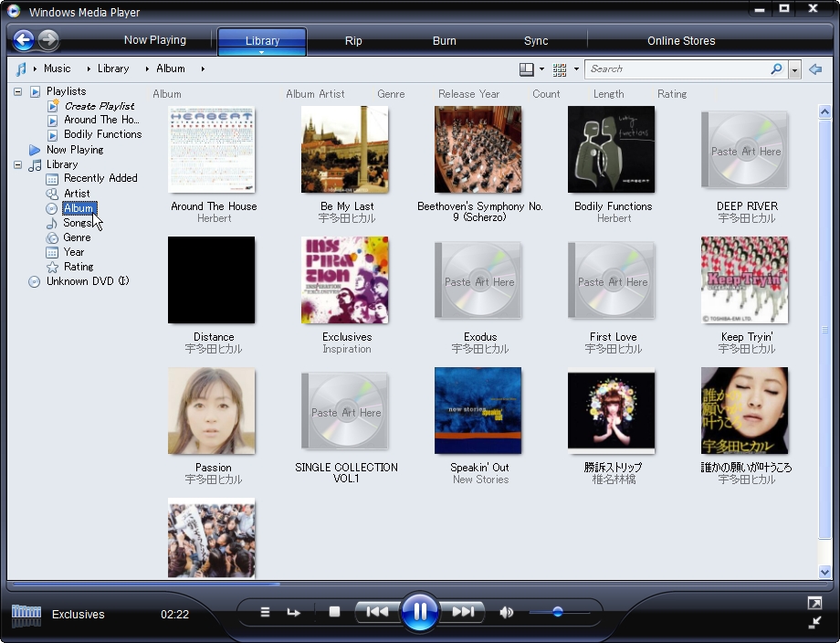The height and width of the screenshot is (643, 840).
Task: Click the Unknown DVD disc icon
Action: point(35,282)
